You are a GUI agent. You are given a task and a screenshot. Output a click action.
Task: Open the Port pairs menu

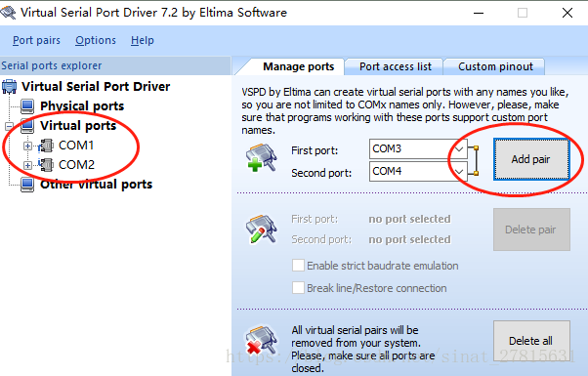click(36, 40)
